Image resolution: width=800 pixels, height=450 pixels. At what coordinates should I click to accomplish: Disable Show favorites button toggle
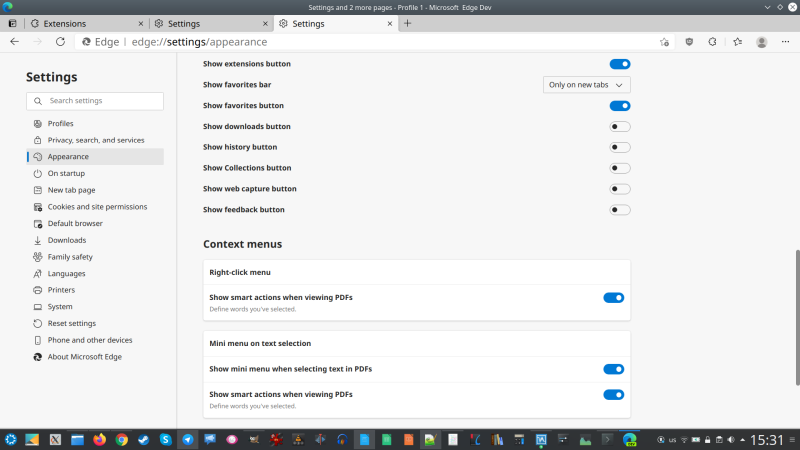click(620, 106)
